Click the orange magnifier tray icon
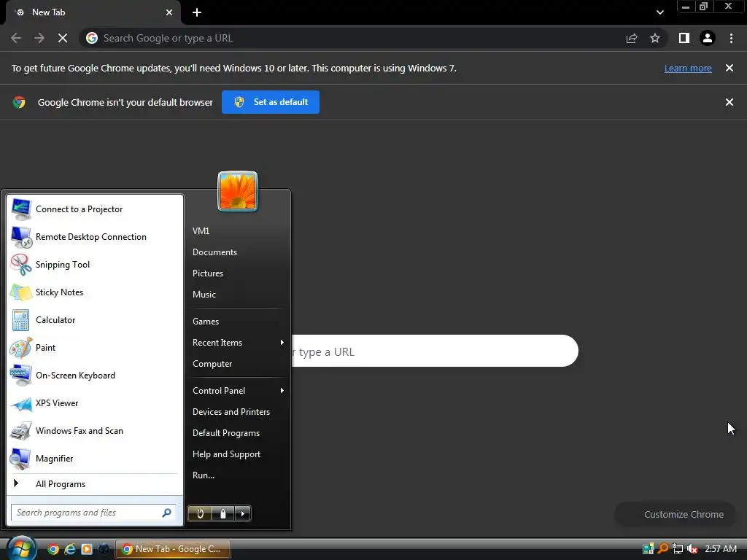The image size is (747, 560). (x=662, y=548)
